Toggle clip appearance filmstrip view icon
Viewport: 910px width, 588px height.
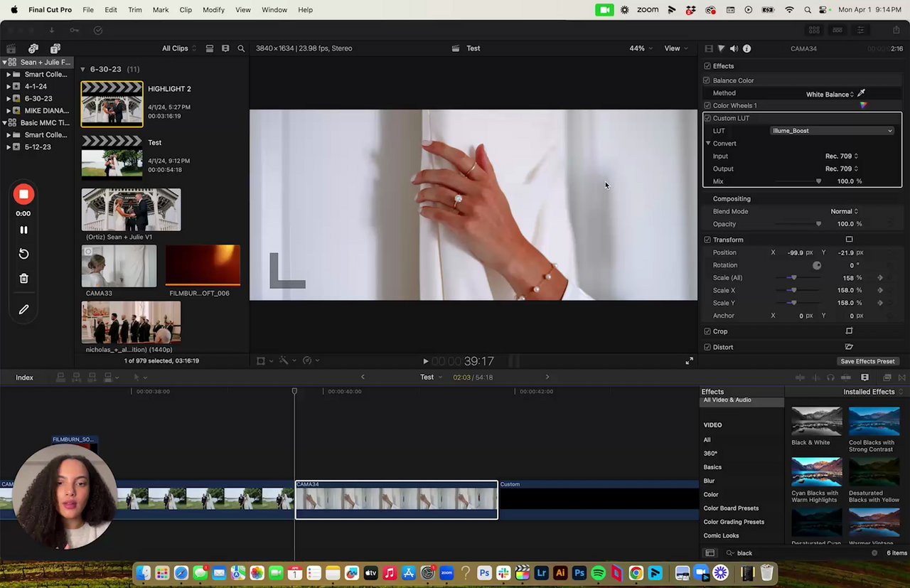pos(210,48)
